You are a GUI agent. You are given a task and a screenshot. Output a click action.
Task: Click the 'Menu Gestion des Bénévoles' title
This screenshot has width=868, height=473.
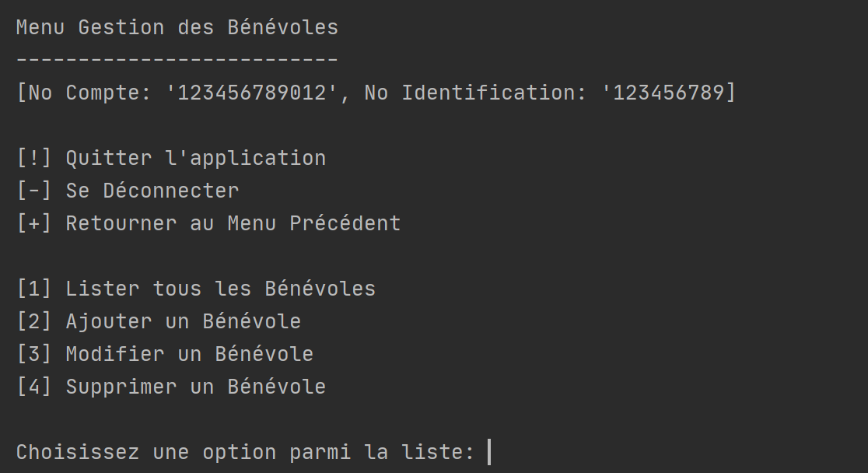click(x=177, y=27)
